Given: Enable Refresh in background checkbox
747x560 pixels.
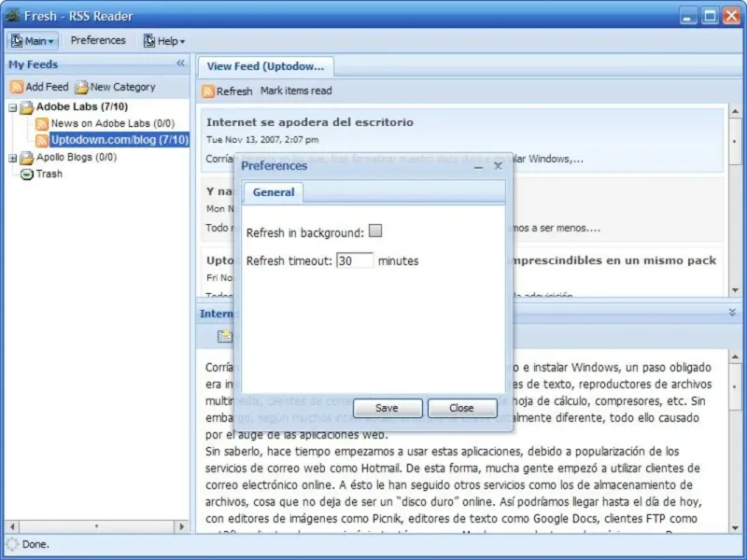Looking at the screenshot, I should [x=375, y=231].
